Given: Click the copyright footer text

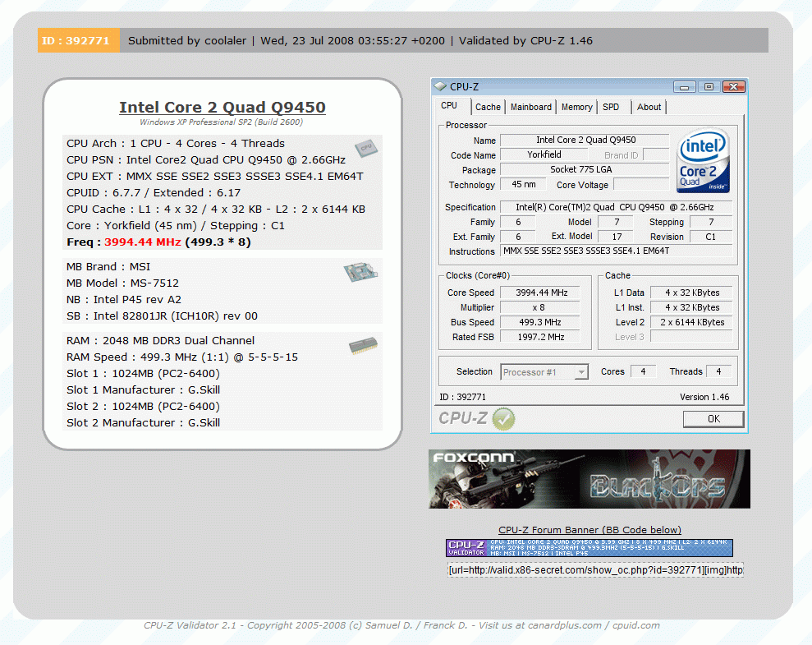Looking at the screenshot, I should coord(401,625).
